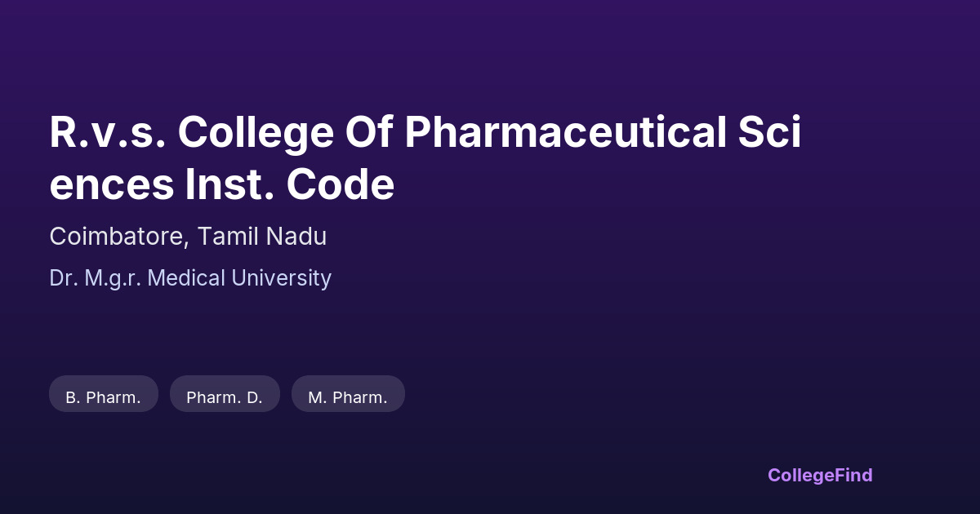Click the comma after "Coimbatore"
The image size is (980, 514).
(x=192, y=243)
